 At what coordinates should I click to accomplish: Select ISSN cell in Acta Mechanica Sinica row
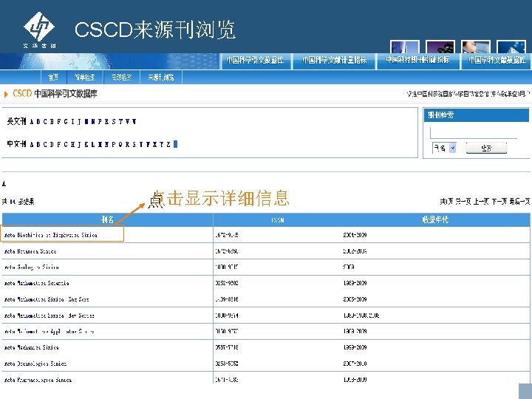pos(227,347)
